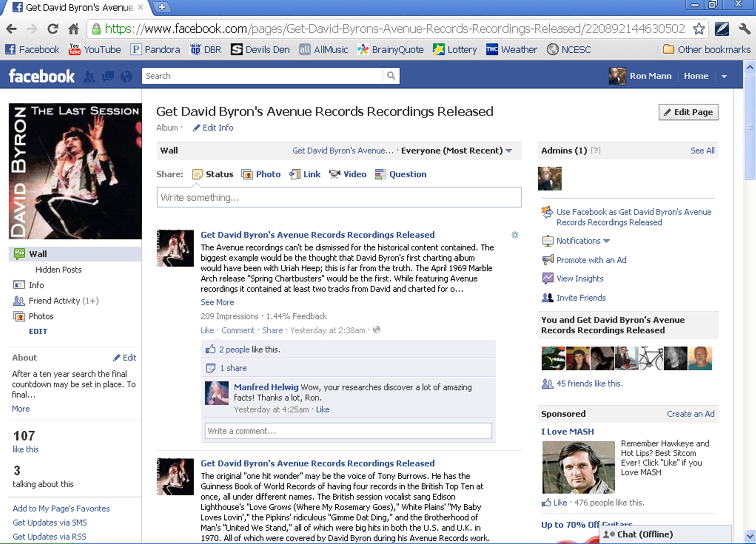Viewport: 756px width, 544px height.
Task: Expand the Notifications dropdown
Action: pyautogui.click(x=583, y=241)
